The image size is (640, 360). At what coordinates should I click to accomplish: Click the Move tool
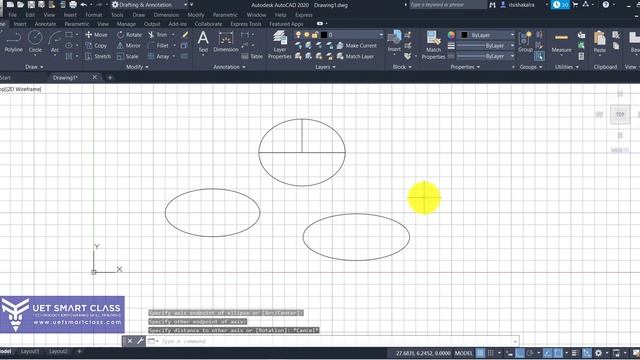click(96, 35)
